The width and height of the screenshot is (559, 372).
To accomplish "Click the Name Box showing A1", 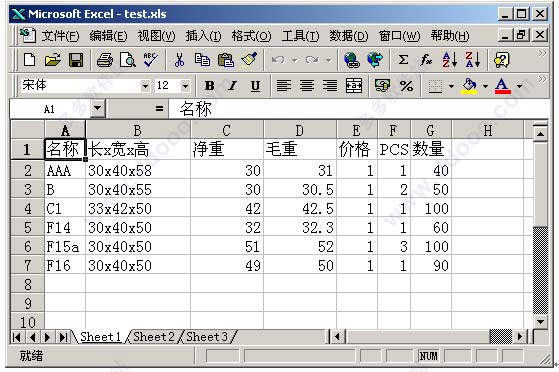I will click(x=50, y=109).
